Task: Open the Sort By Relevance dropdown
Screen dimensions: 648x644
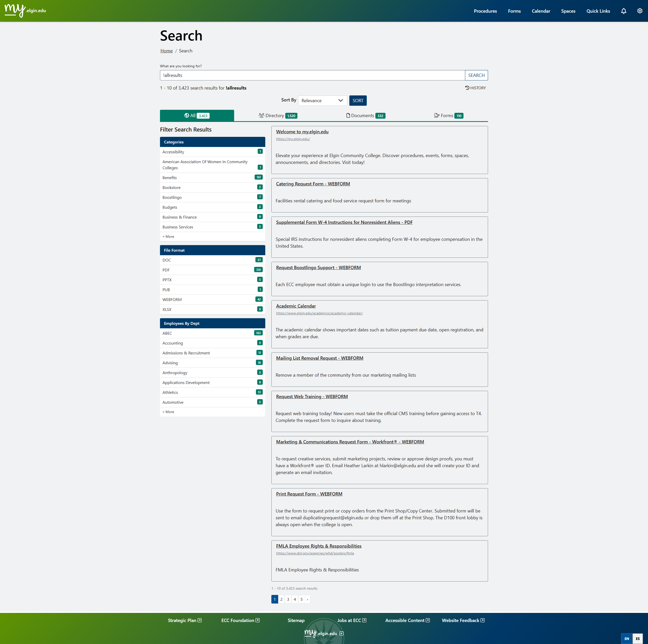Action: 322,101
